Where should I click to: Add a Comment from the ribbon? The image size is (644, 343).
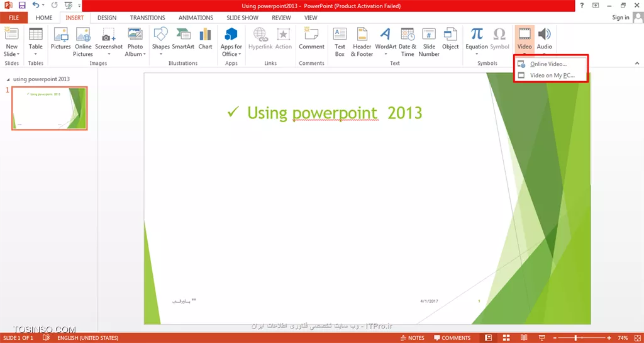(x=311, y=38)
